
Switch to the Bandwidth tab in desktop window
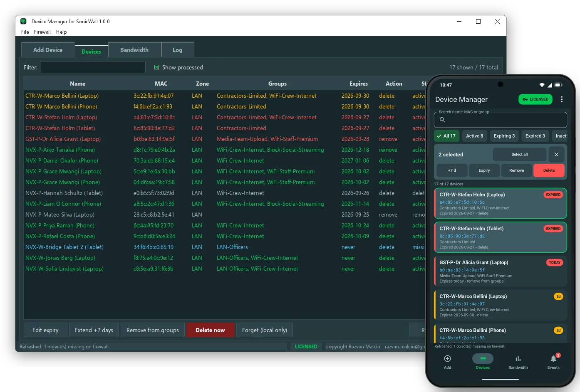coord(134,50)
